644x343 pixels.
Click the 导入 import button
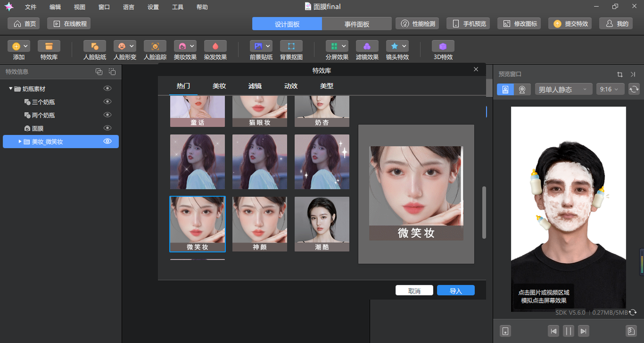pos(456,291)
